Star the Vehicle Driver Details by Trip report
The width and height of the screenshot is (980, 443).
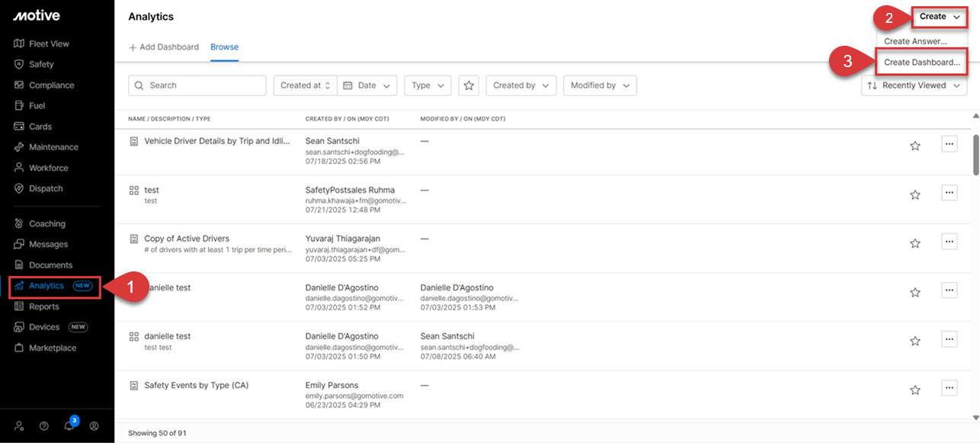[914, 145]
